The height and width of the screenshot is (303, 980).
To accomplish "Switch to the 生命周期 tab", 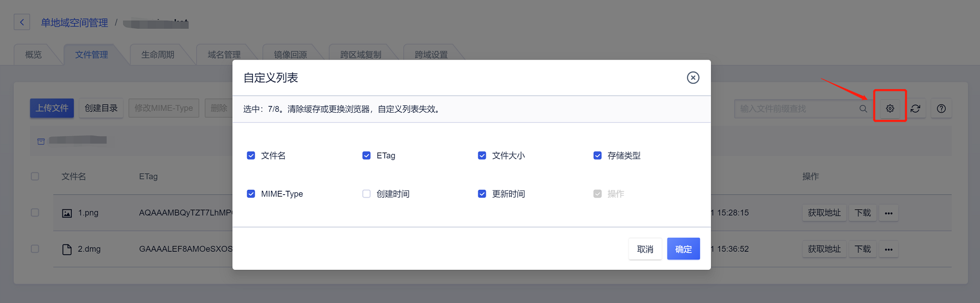I will [158, 55].
